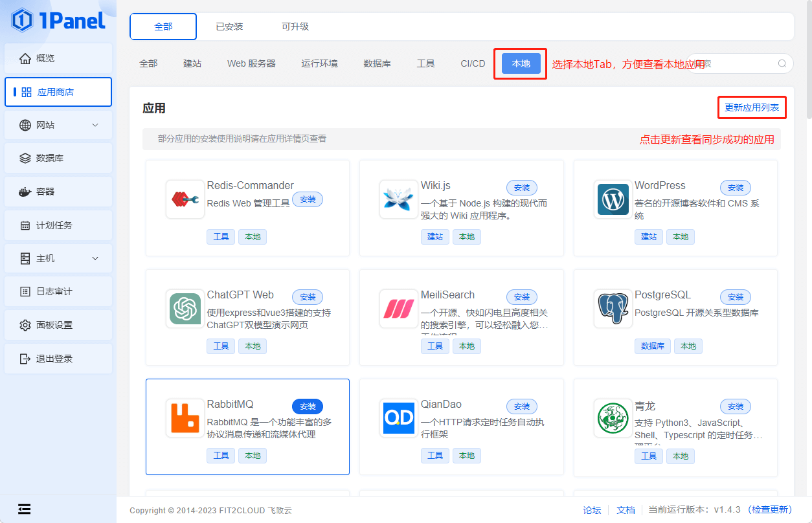This screenshot has width=812, height=523.
Task: Click the 主机 server icon
Action: [x=25, y=258]
